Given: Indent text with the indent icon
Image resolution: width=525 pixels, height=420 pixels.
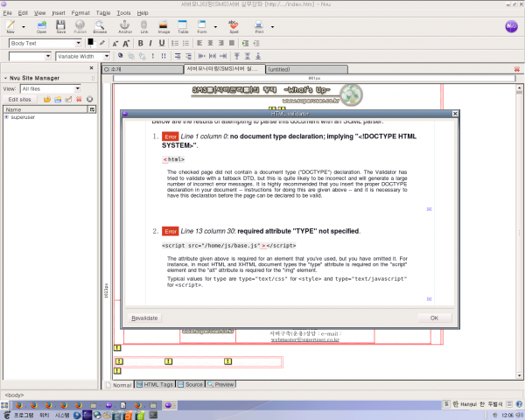Looking at the screenshot, I should (245, 43).
